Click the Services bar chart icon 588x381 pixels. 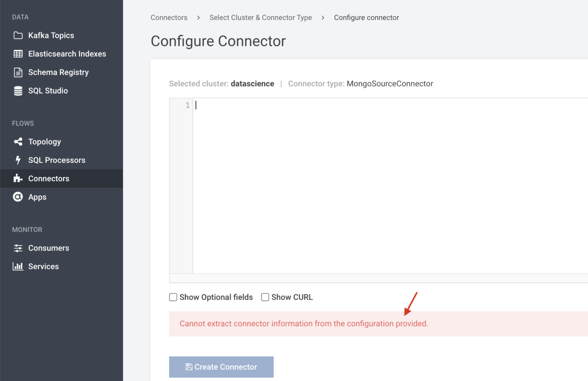pyautogui.click(x=18, y=266)
